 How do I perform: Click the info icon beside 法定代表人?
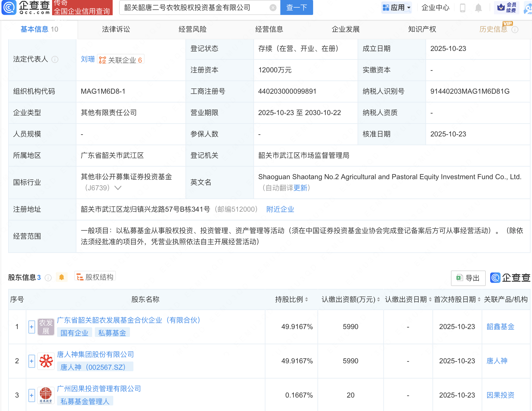coord(55,59)
